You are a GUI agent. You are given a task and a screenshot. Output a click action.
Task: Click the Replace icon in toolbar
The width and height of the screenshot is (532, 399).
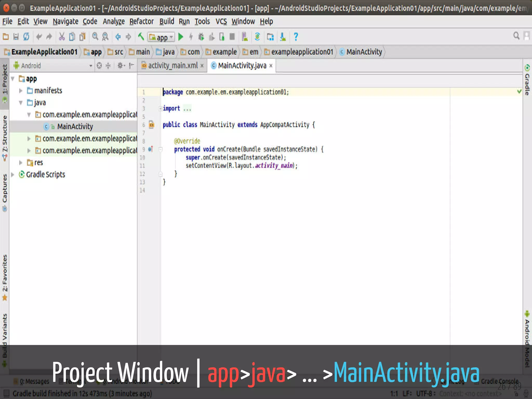(x=105, y=37)
